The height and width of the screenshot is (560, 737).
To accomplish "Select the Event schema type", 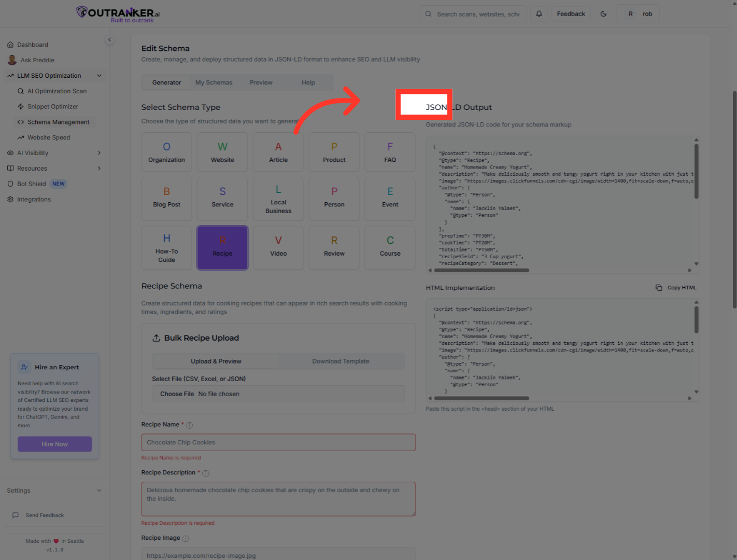I will (390, 199).
